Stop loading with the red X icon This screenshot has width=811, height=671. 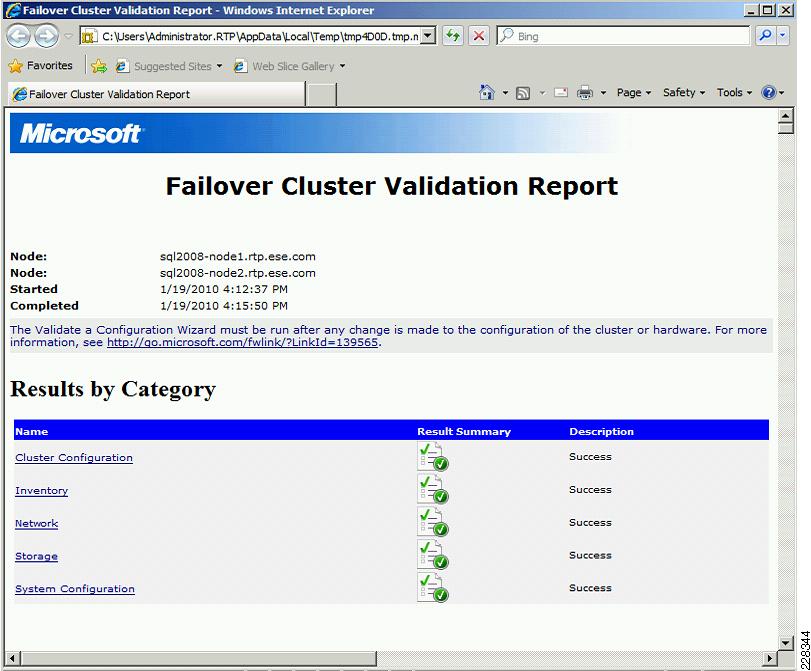tap(479, 36)
